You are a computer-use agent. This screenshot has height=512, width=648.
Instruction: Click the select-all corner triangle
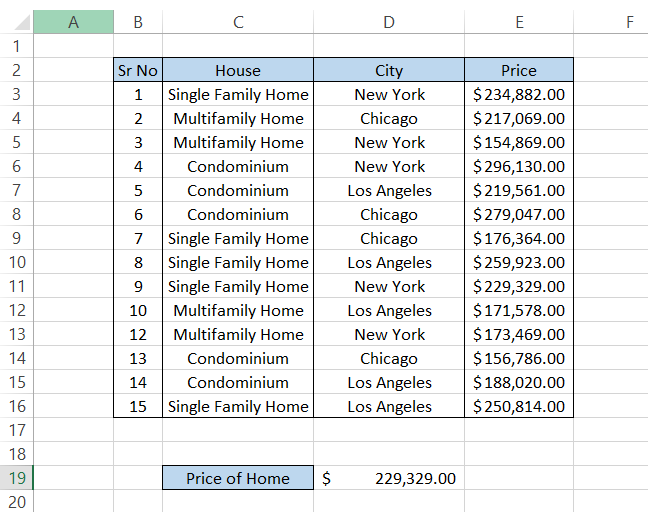(x=16, y=22)
